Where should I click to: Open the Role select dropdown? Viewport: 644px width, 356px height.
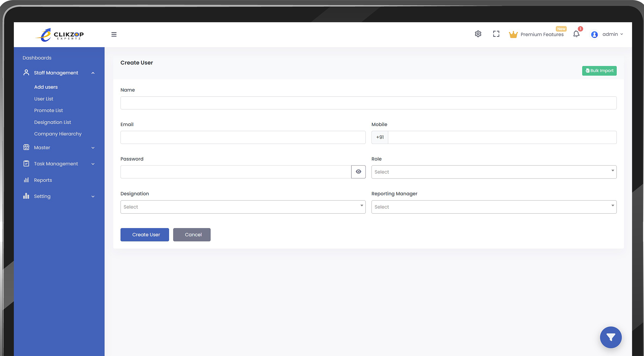click(x=494, y=172)
